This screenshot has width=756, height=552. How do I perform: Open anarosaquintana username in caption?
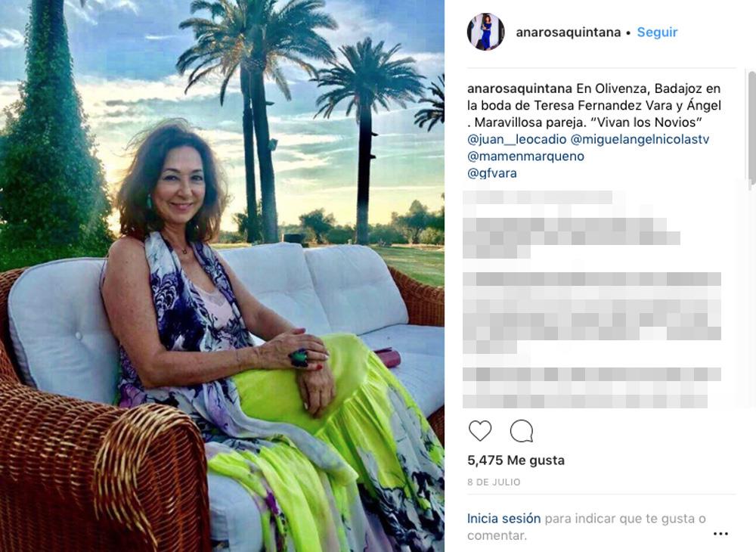pos(520,88)
